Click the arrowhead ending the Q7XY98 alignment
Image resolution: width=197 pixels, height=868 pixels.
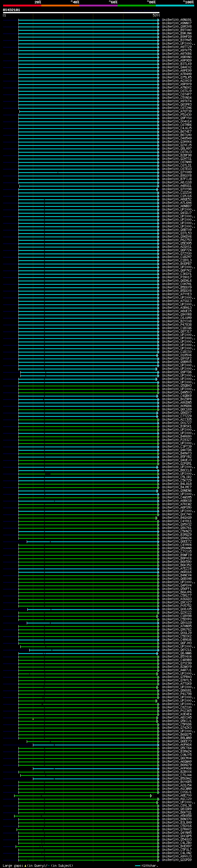[x=157, y=189]
